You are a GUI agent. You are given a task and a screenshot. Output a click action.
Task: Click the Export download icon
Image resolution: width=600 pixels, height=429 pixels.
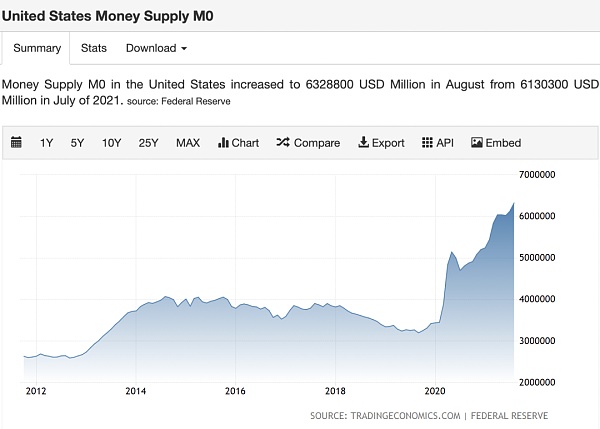point(363,143)
